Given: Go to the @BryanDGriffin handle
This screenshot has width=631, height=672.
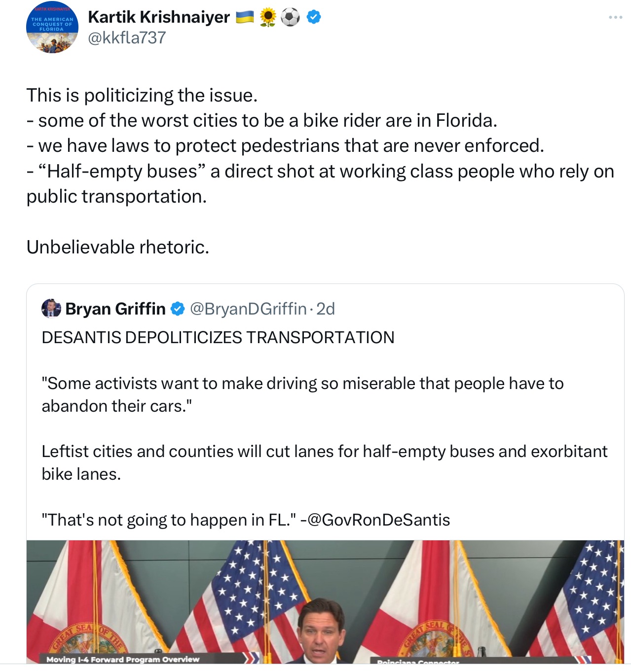Looking at the screenshot, I should point(248,309).
